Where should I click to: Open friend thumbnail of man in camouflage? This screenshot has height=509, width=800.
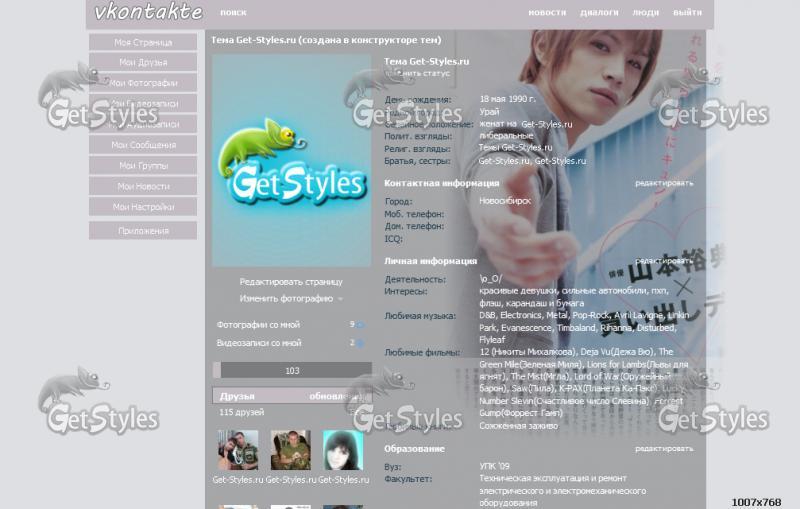pos(290,450)
